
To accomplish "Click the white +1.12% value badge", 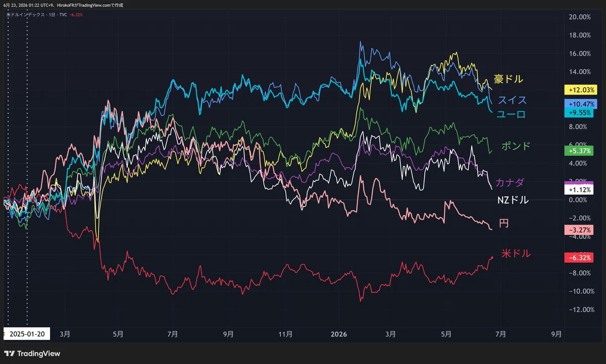I will [x=579, y=190].
